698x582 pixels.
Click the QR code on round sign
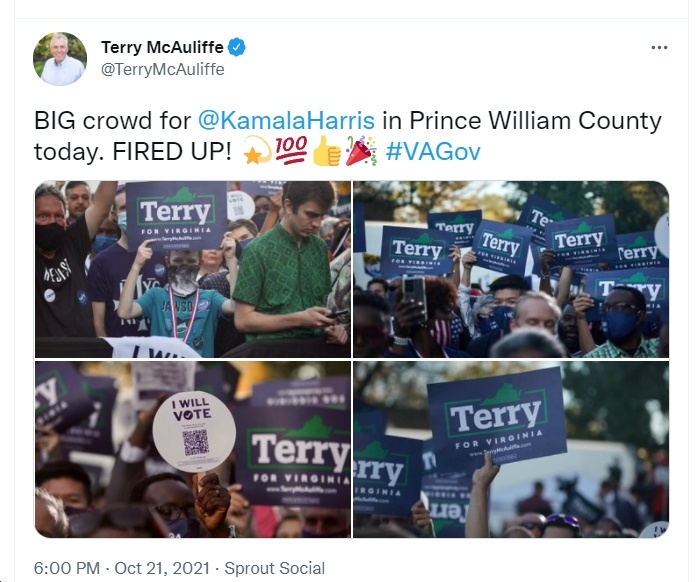click(196, 442)
